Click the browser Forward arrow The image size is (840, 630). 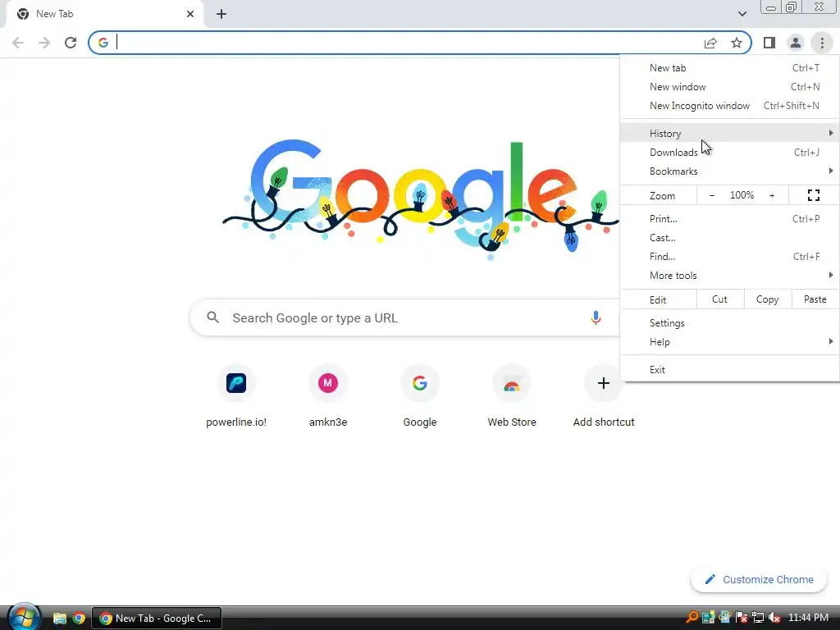44,43
